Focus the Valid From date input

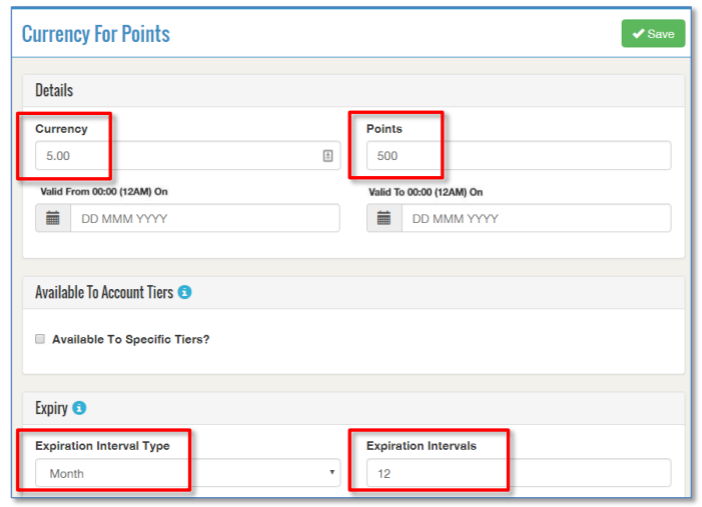click(204, 218)
